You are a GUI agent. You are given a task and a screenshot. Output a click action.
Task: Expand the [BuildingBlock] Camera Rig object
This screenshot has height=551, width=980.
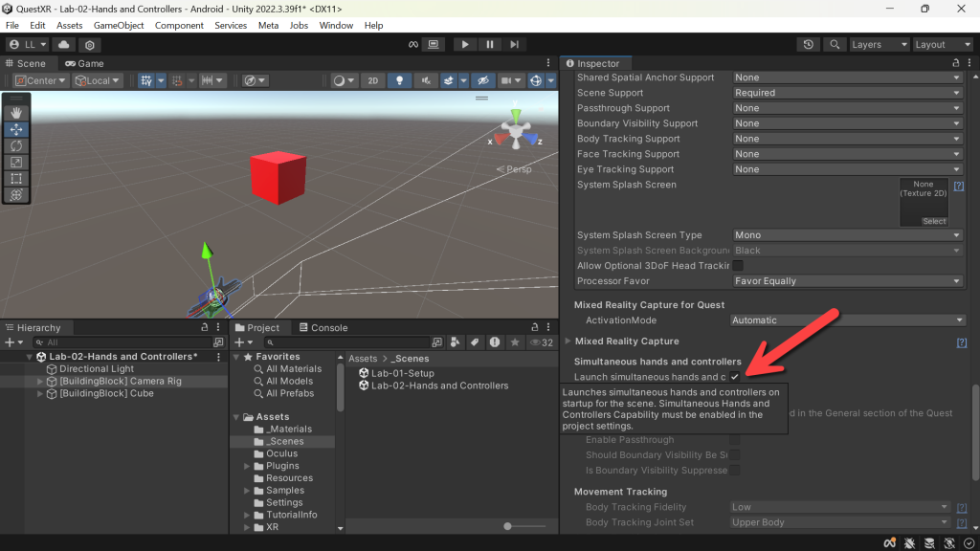click(40, 381)
